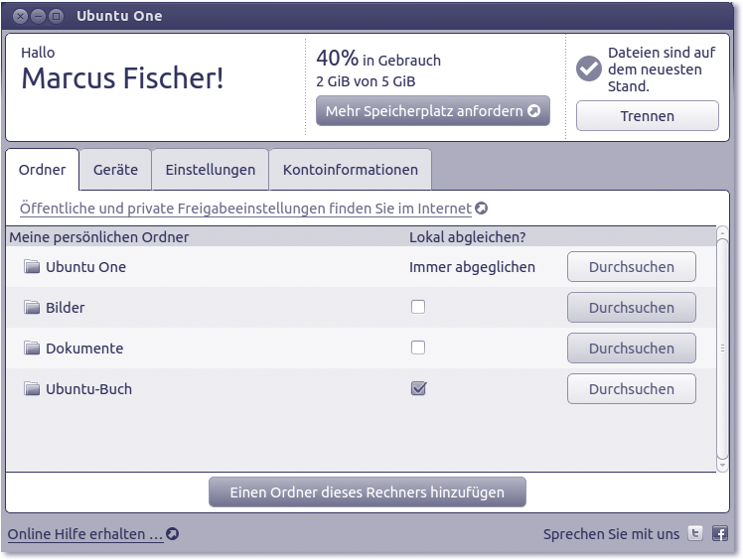Image resolution: width=743 pixels, height=560 pixels.
Task: Enable local sync for Bilder folder
Action: pos(418,307)
